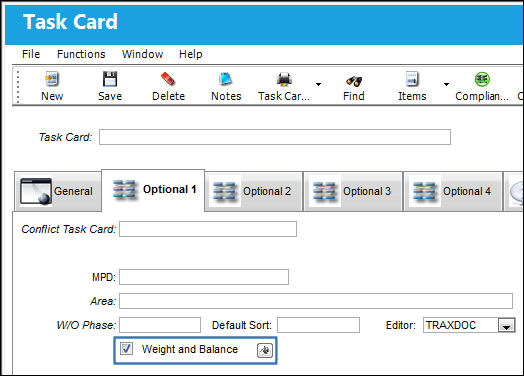This screenshot has width=524, height=376.
Task: Save the task card via floppy icon
Action: coord(110,79)
